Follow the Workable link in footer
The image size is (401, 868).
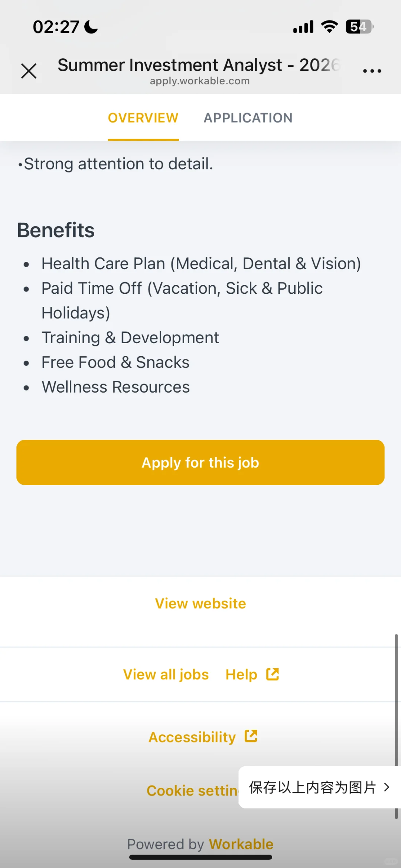[x=241, y=844]
